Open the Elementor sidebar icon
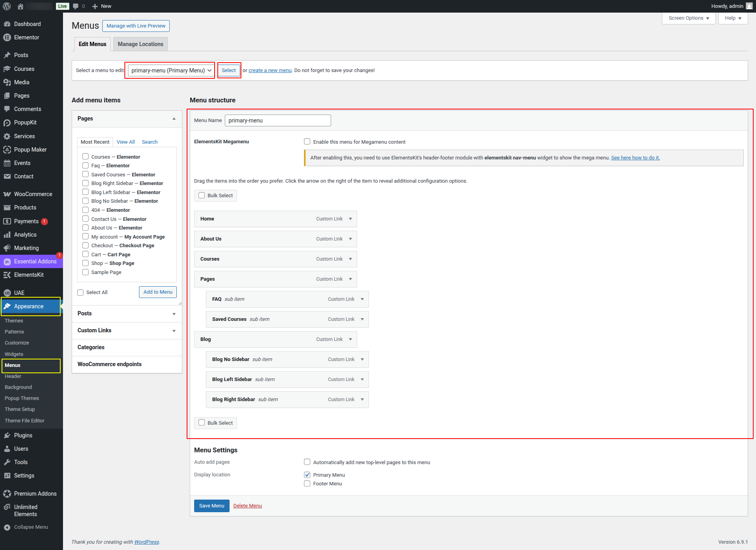Screen dimensions: 756x550 click(x=7, y=37)
